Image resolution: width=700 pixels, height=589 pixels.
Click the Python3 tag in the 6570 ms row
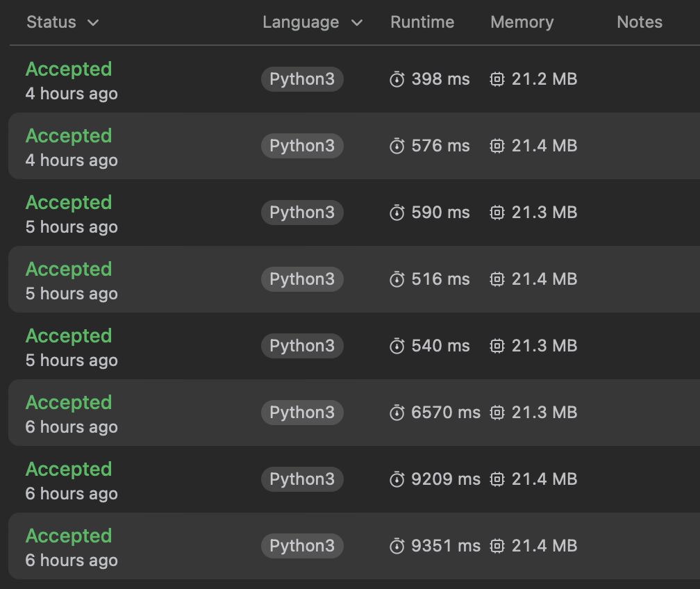302,412
